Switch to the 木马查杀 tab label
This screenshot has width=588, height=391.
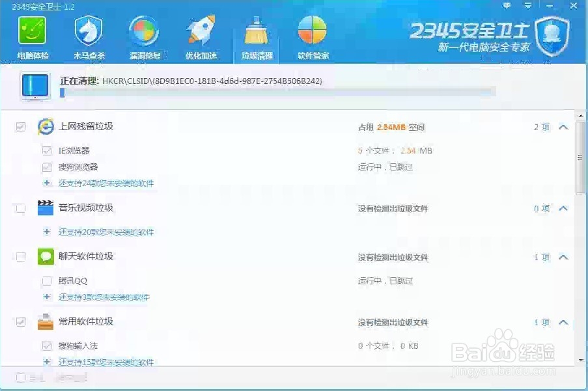[89, 56]
